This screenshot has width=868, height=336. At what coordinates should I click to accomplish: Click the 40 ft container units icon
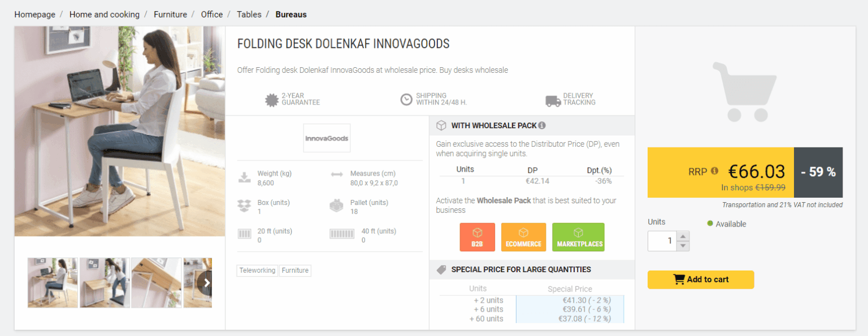pyautogui.click(x=342, y=233)
